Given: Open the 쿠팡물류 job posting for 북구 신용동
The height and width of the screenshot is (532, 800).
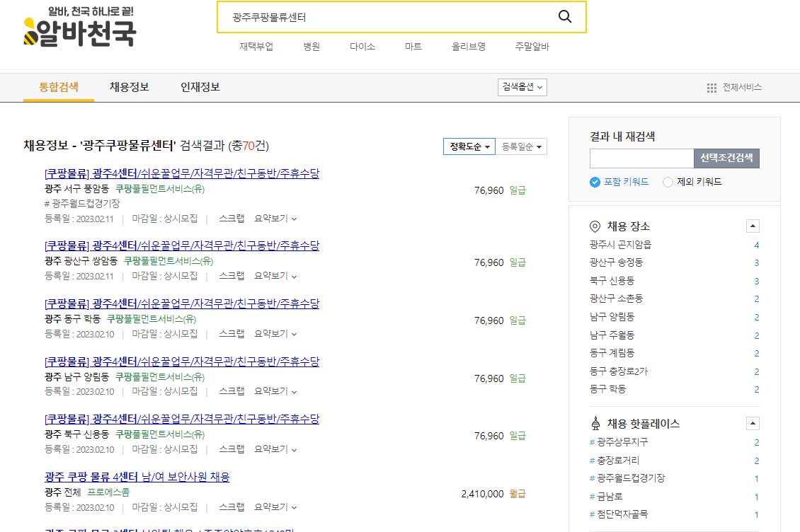Looking at the screenshot, I should point(182,420).
